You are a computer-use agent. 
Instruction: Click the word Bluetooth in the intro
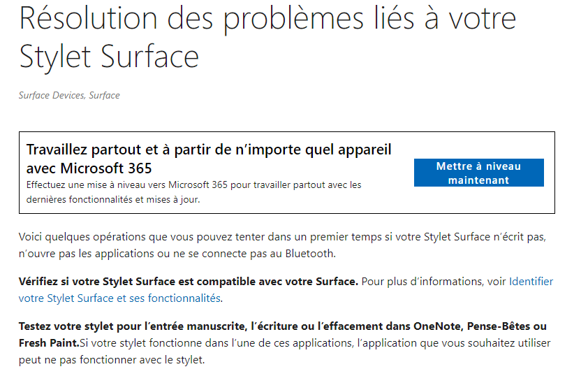pos(309,254)
